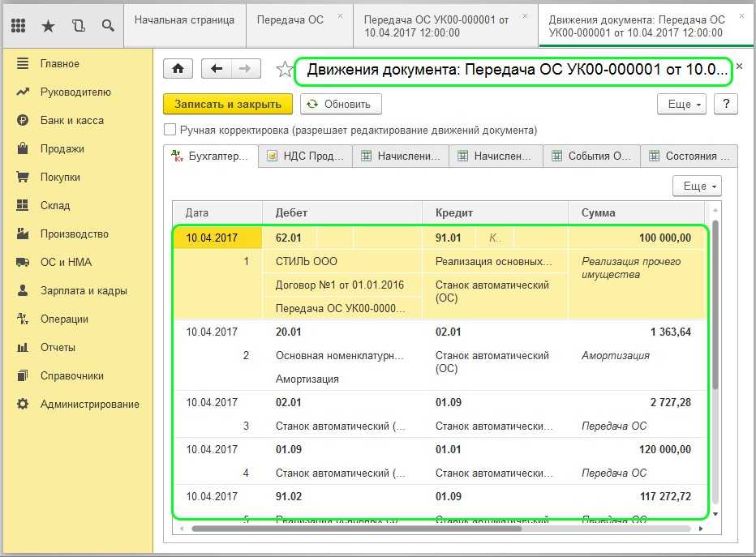The height and width of the screenshot is (557, 756).
Task: Click scroll-down arrow of table scrollbar
Action: (x=715, y=514)
